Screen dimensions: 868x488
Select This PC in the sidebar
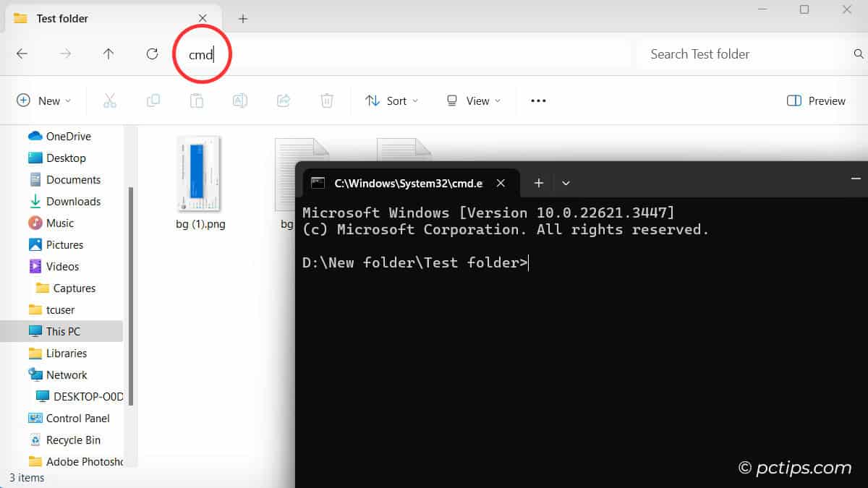(63, 331)
